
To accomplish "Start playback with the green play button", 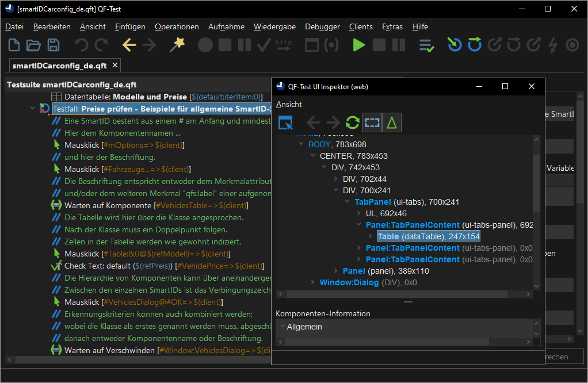I will click(x=359, y=45).
